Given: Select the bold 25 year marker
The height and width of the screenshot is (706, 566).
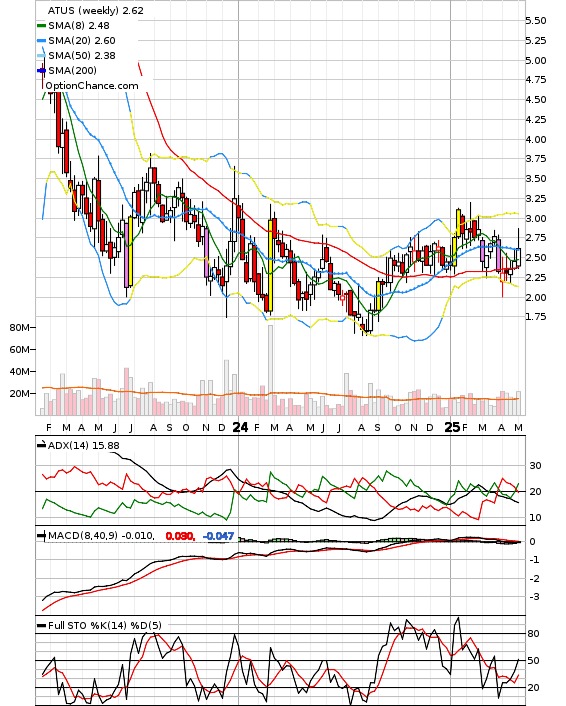Looking at the screenshot, I should coord(452,427).
